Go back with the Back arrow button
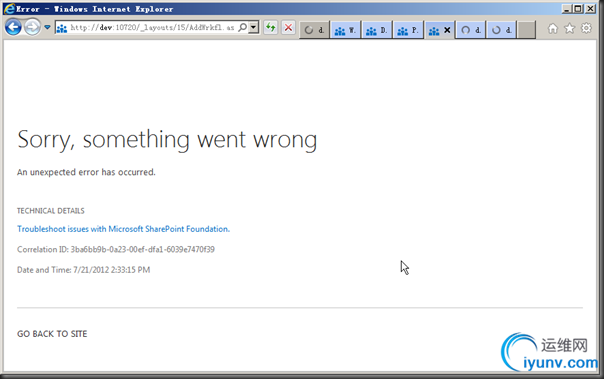 13,27
